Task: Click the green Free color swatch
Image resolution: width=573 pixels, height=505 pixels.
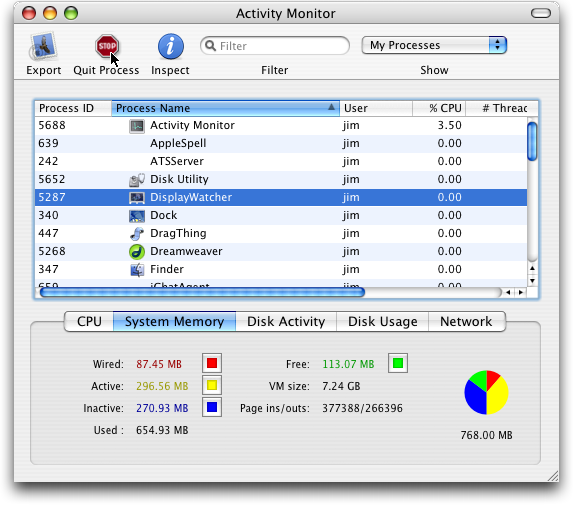Action: (398, 363)
